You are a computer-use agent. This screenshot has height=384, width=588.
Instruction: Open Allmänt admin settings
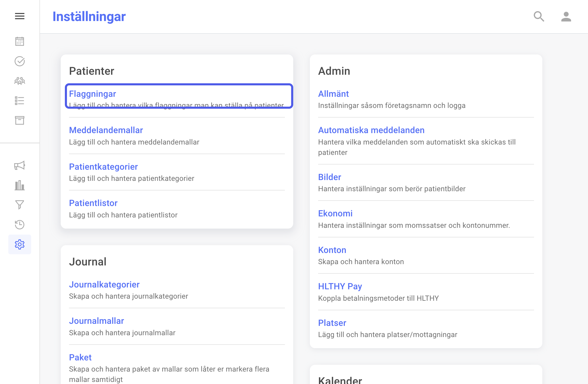pyautogui.click(x=334, y=94)
